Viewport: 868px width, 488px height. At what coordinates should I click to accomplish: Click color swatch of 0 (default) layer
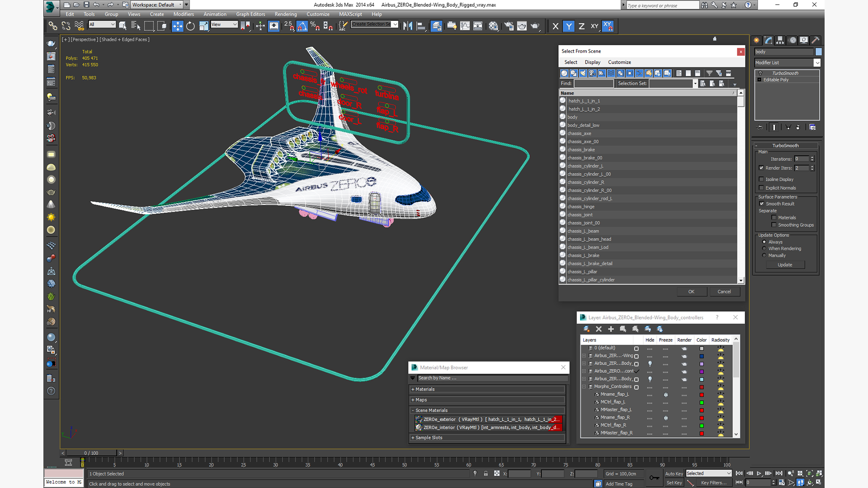click(702, 348)
